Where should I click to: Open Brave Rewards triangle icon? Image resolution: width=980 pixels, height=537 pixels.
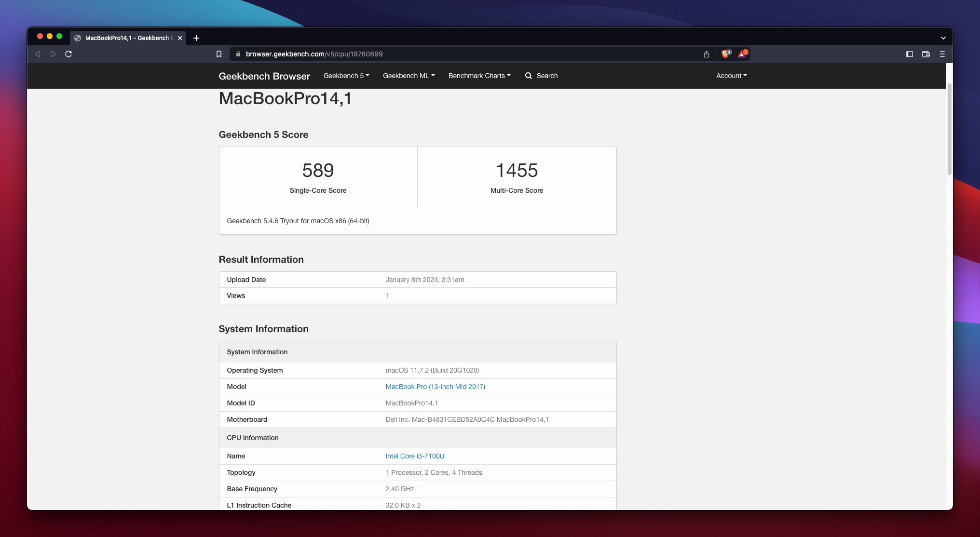(x=742, y=54)
